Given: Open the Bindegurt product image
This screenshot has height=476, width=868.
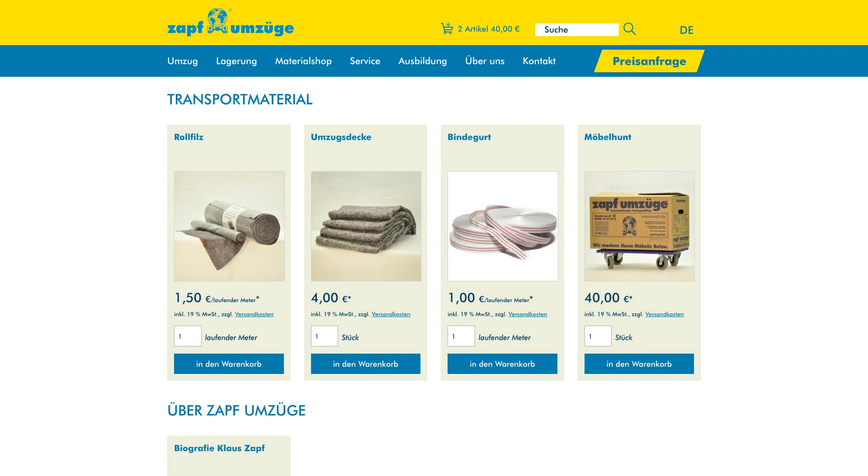Looking at the screenshot, I should [x=503, y=226].
